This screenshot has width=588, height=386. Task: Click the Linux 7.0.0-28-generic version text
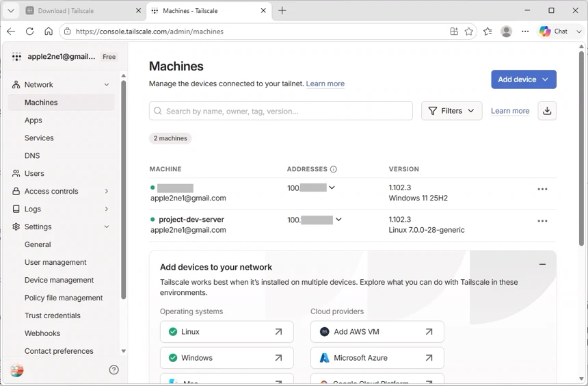click(x=427, y=230)
